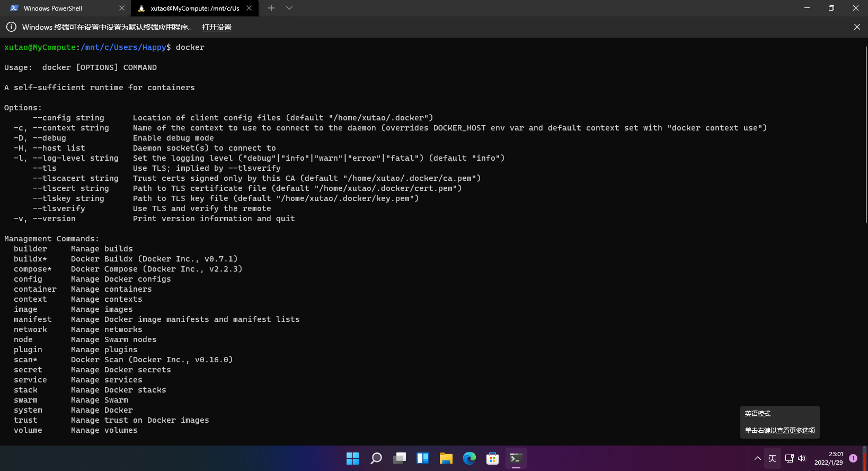The width and height of the screenshot is (868, 471).
Task: Click 'container' management command row
Action: [83, 289]
